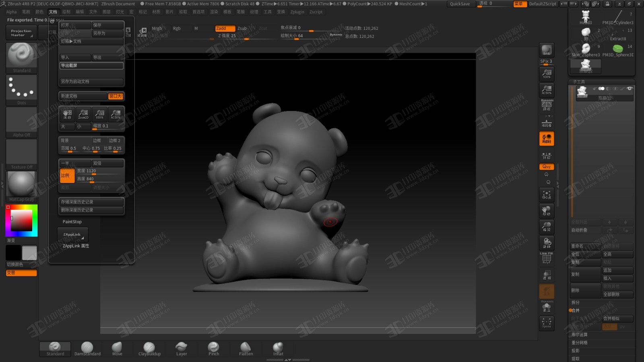Click Save As Startup Doc button
Viewport: 644px width, 362px height.
coord(91,82)
